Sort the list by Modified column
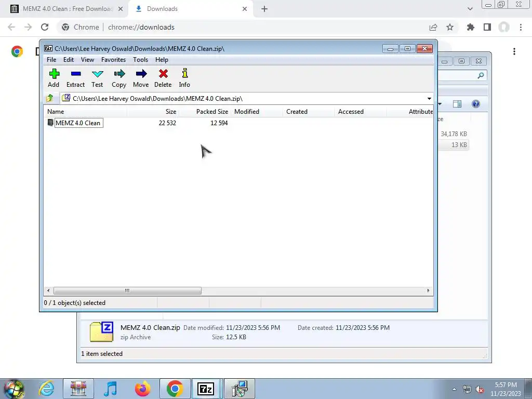Screen dimensions: 532x399 pyautogui.click(x=257, y=112)
